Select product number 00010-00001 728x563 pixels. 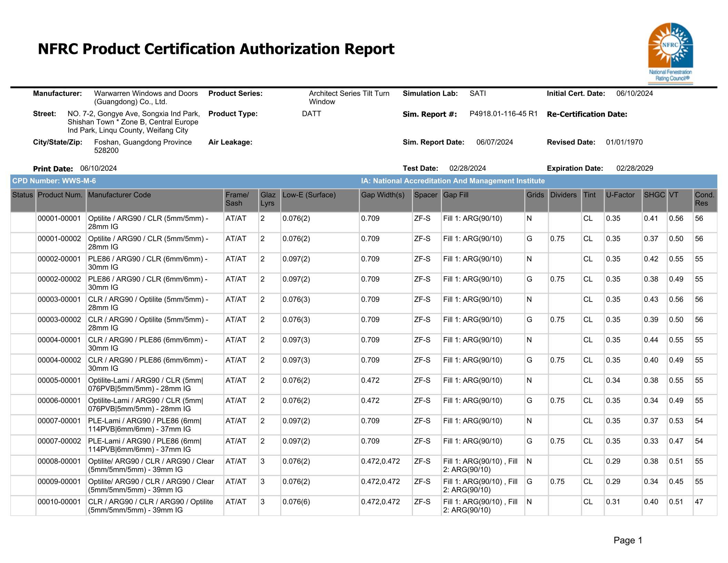(x=59, y=502)
